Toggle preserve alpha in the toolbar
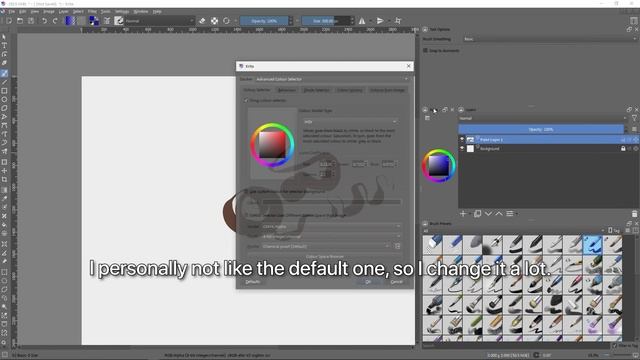Image resolution: width=640 pixels, height=360 pixels. click(x=214, y=21)
